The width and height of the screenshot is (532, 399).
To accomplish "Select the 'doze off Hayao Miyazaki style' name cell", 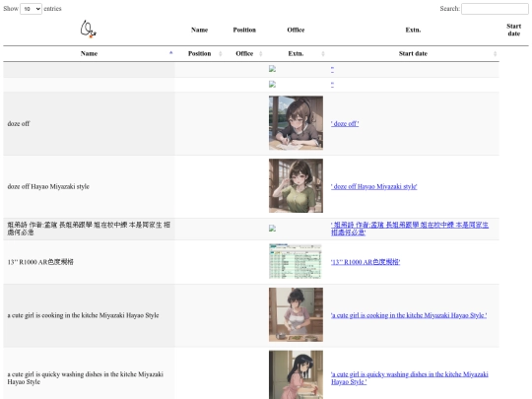I will click(89, 186).
